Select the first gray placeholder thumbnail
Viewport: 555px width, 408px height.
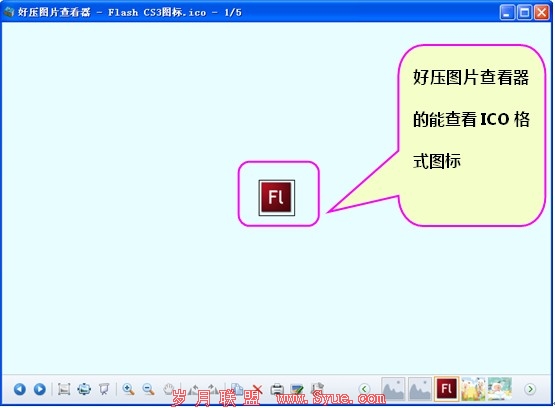(393, 389)
